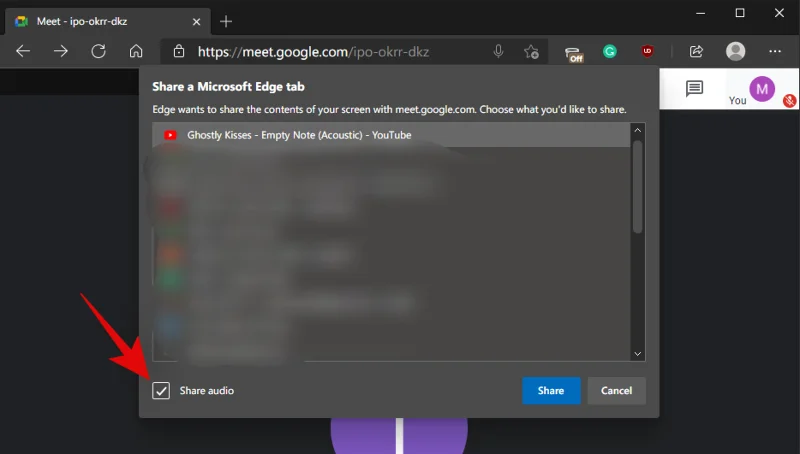Click the microphone icon in address bar
Image resolution: width=800 pixels, height=454 pixels.
coord(498,51)
